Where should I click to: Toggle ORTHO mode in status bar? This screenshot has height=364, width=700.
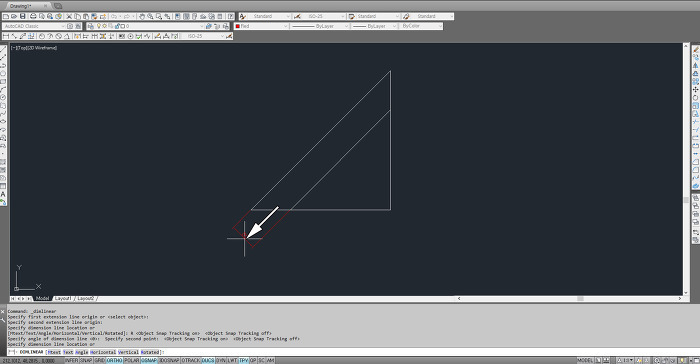[x=114, y=360]
